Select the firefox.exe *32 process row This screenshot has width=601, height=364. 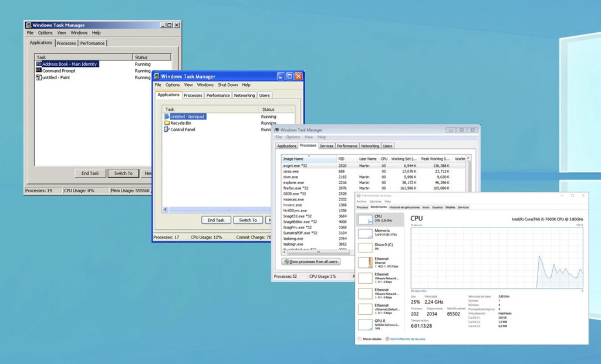pos(295,188)
